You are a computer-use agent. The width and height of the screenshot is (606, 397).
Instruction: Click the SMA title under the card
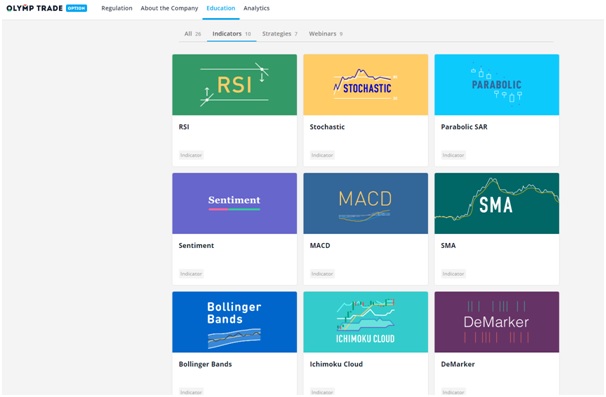pyautogui.click(x=448, y=245)
